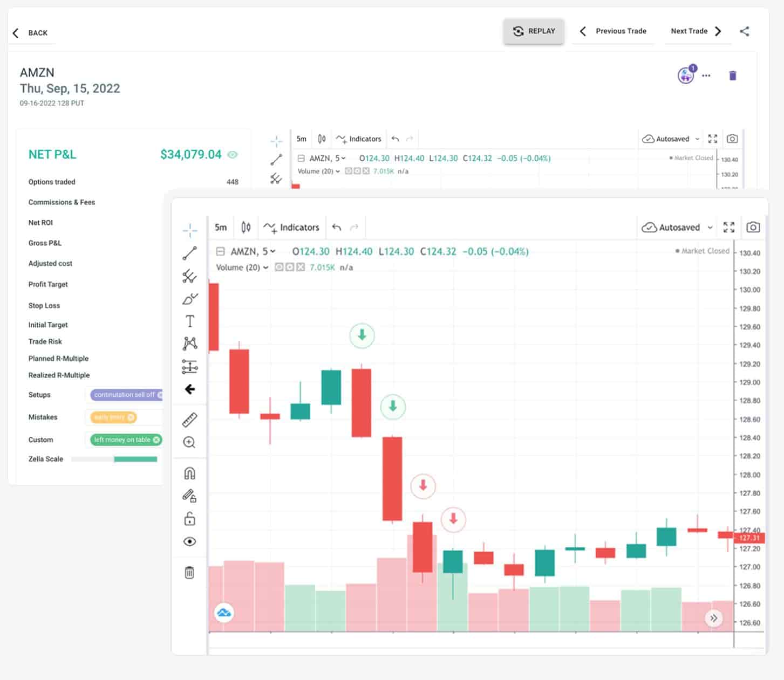784x680 pixels.
Task: Select the crosshair cursor tool in front chart
Action: click(190, 231)
